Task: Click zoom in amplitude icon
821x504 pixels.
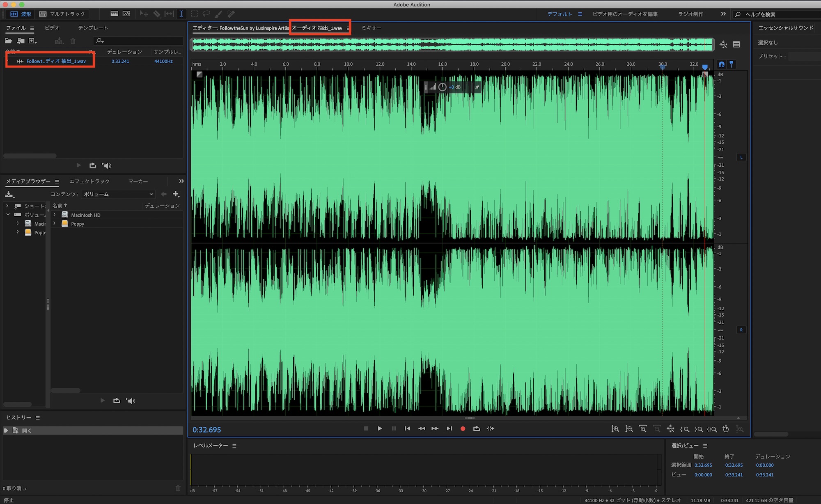Action: pyautogui.click(x=615, y=429)
